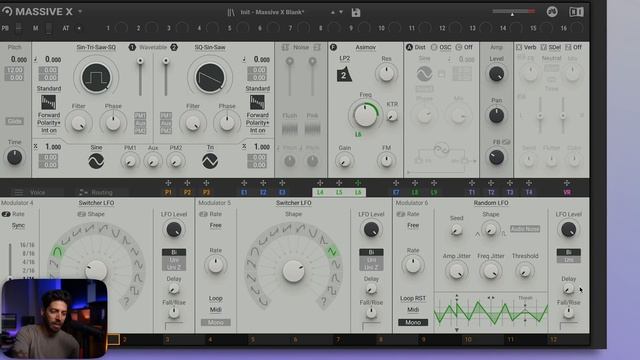Image resolution: width=640 pixels, height=360 pixels.
Task: Open insert effect A Dist dropdown
Action: 420,47
